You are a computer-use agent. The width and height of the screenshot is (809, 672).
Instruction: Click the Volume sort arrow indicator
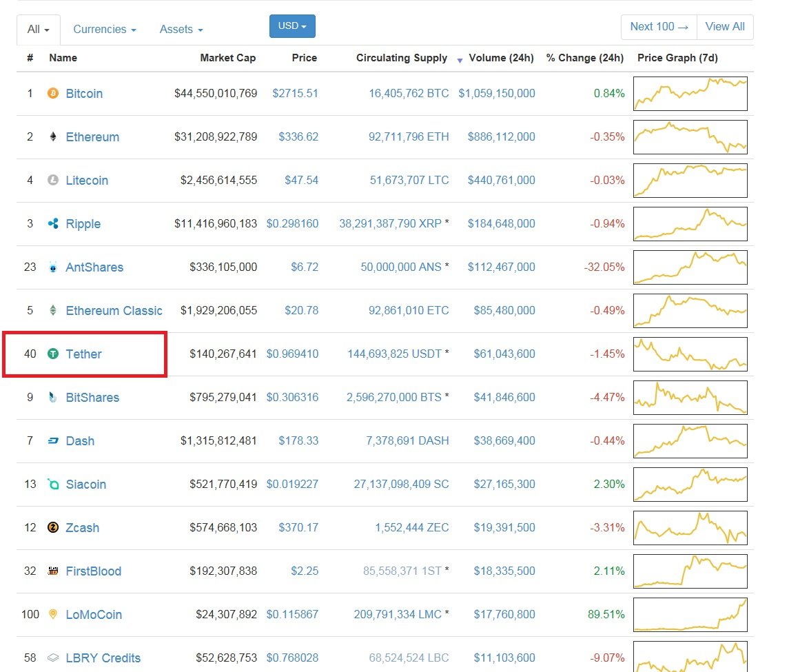point(459,61)
